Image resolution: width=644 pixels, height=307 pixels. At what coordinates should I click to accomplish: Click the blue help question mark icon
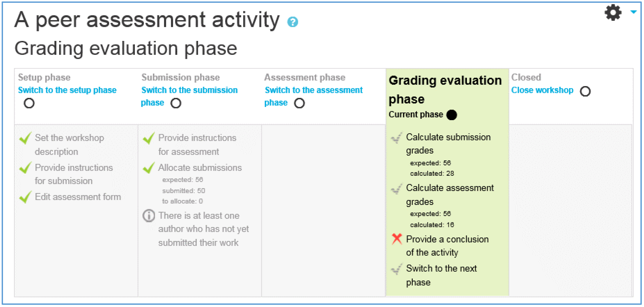pyautogui.click(x=292, y=22)
